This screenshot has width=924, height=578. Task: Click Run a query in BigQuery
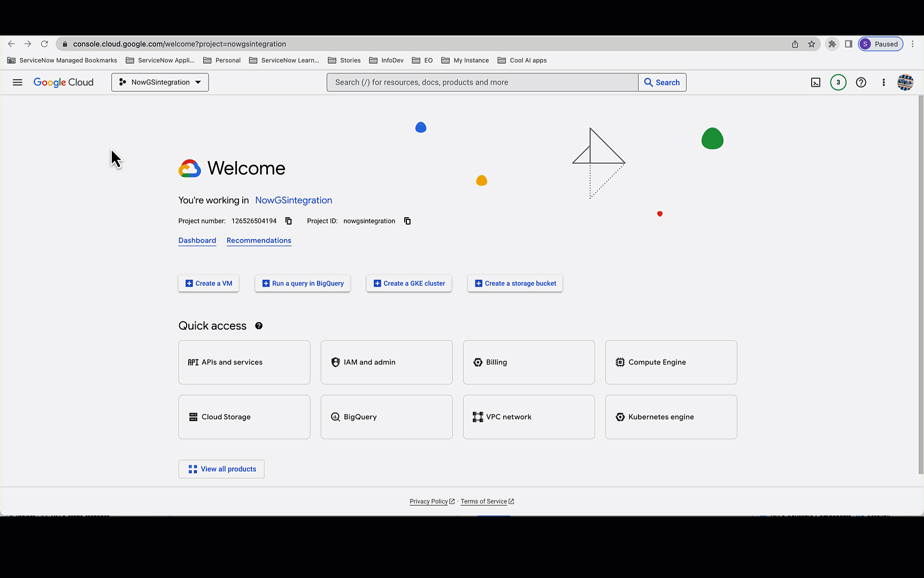tap(303, 284)
